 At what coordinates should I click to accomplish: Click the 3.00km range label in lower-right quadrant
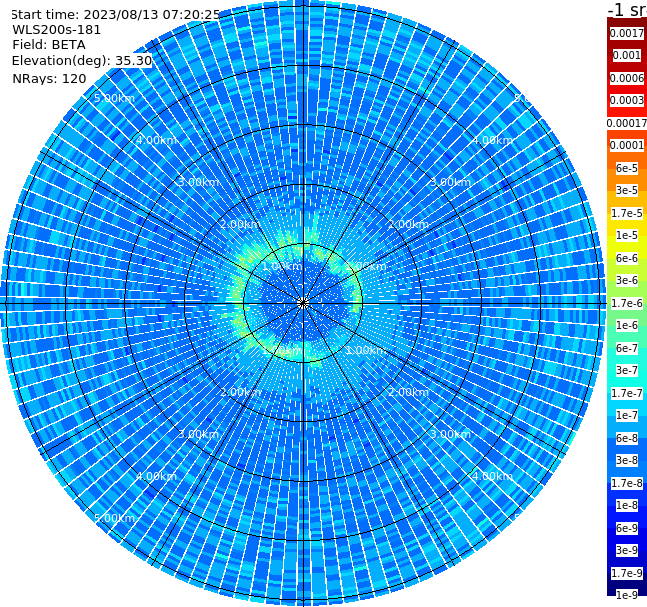(450, 434)
